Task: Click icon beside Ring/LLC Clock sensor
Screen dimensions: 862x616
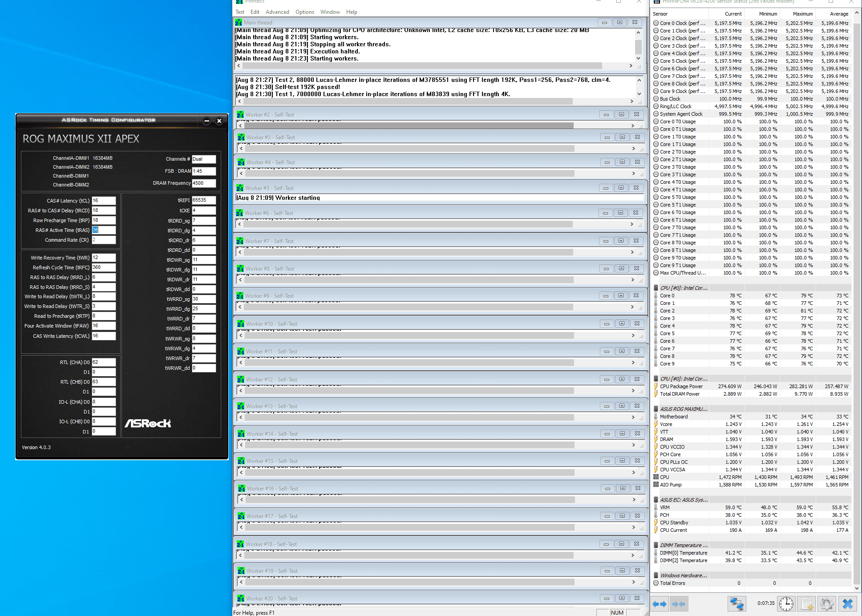Action: click(x=656, y=106)
